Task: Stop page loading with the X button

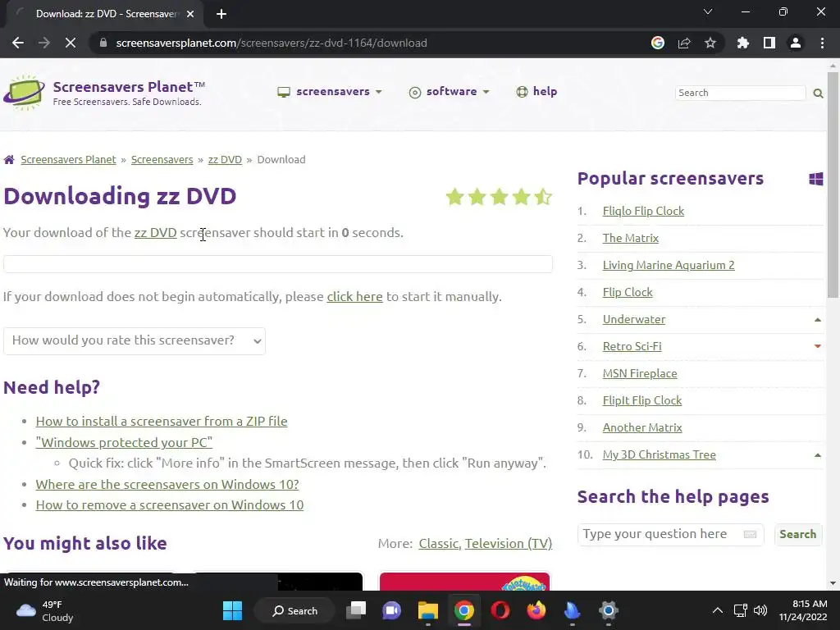Action: [71, 43]
